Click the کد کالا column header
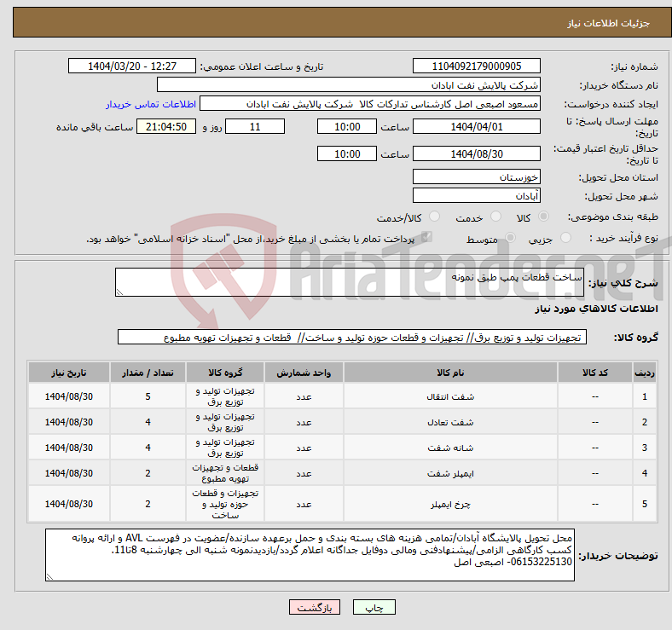 click(x=595, y=373)
